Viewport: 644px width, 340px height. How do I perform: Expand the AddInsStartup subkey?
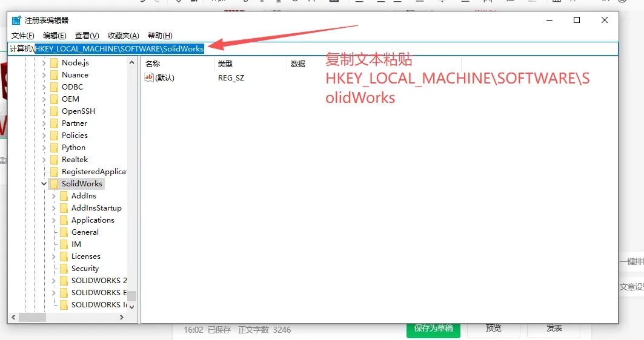click(x=53, y=208)
